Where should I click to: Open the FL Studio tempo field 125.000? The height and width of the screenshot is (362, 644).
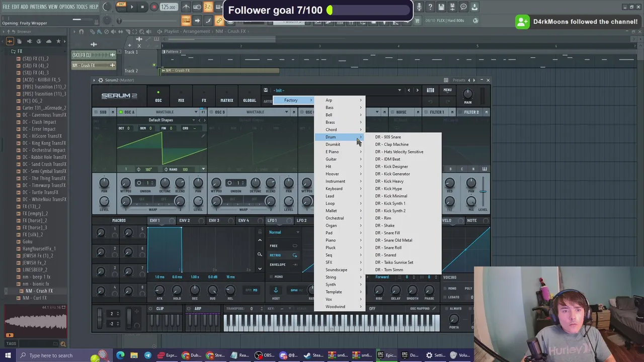[169, 7]
